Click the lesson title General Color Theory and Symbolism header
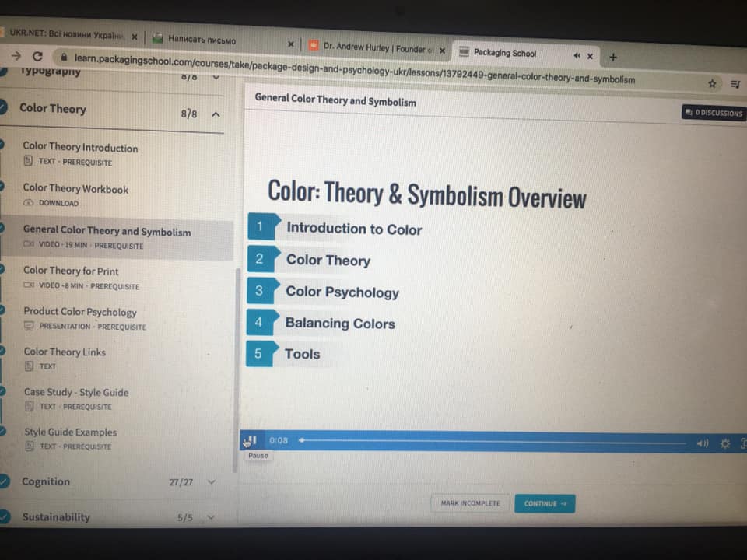The height and width of the screenshot is (560, 747). coord(335,100)
